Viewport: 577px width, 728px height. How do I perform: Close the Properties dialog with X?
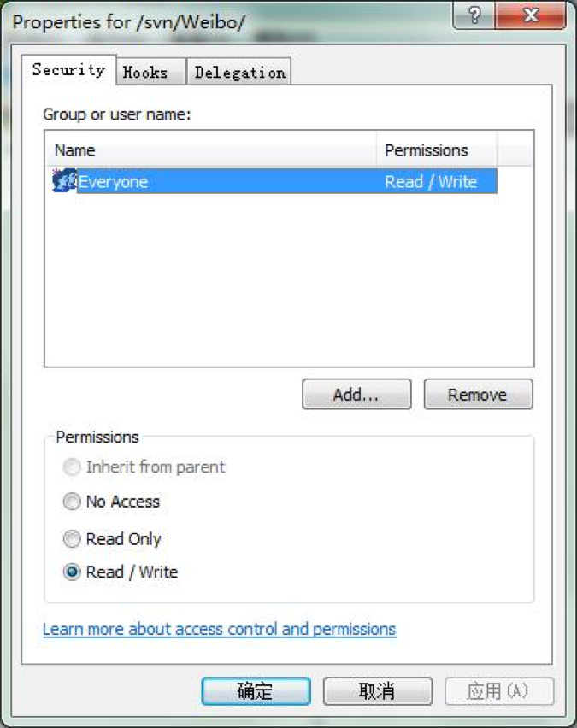[531, 15]
